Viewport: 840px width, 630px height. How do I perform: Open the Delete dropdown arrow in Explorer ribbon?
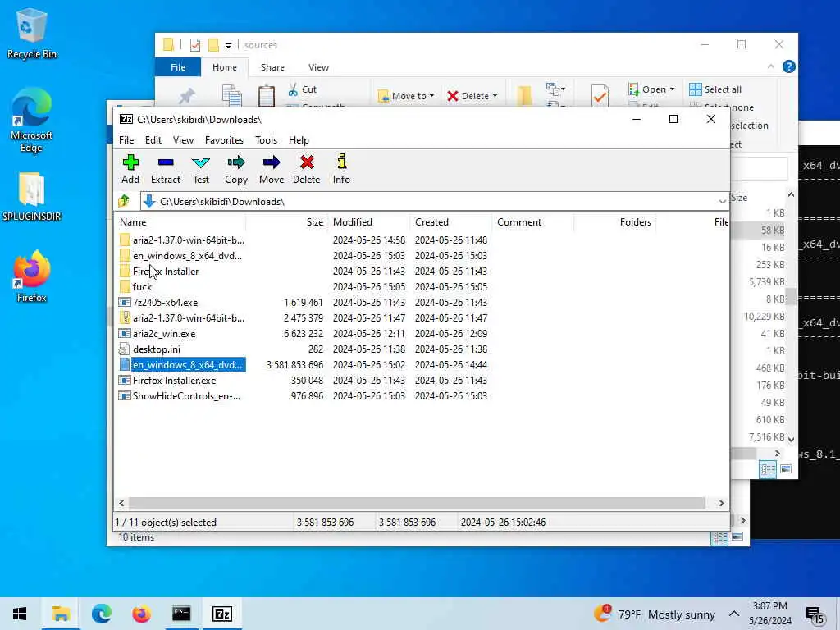[495, 96]
